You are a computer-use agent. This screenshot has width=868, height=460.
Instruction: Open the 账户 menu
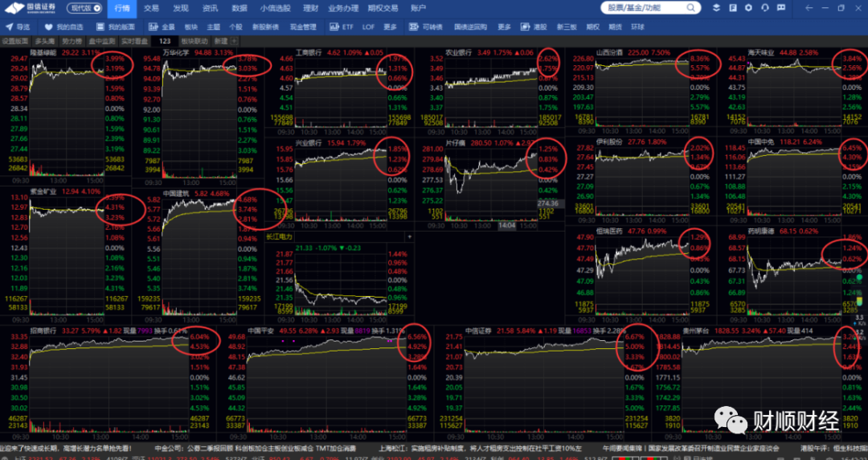(419, 8)
